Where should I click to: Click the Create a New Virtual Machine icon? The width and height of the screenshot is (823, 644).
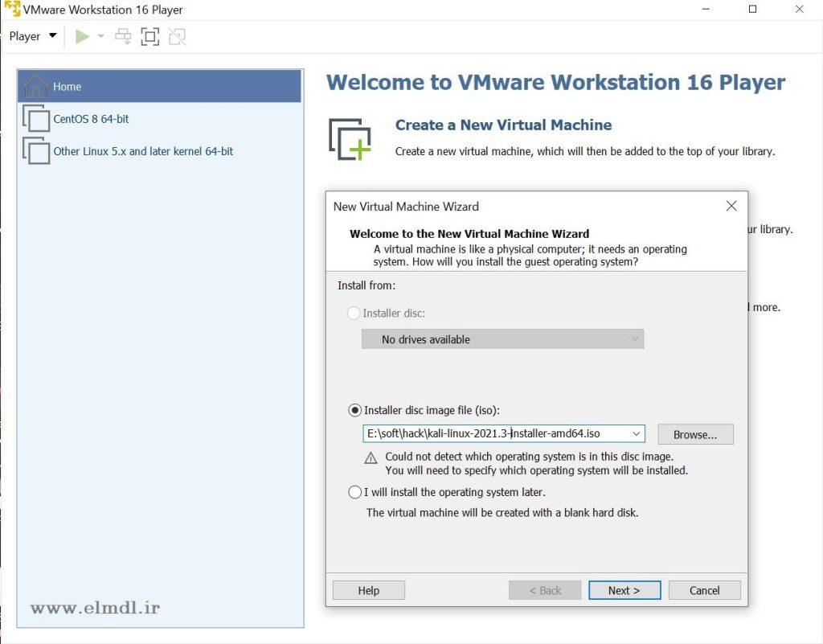(x=350, y=138)
